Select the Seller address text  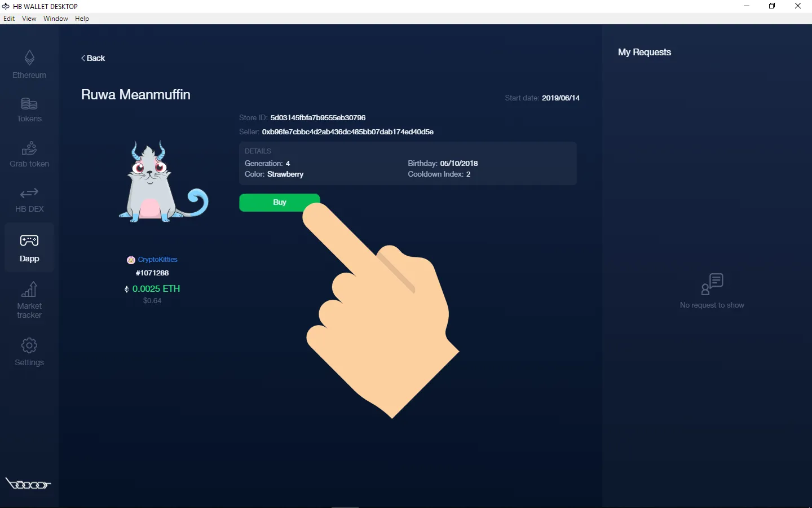348,132
